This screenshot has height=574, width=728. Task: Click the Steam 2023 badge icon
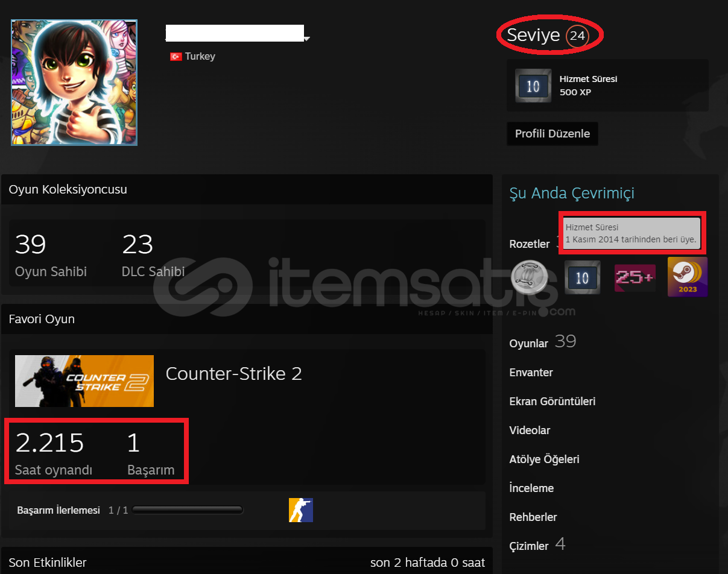click(x=688, y=277)
